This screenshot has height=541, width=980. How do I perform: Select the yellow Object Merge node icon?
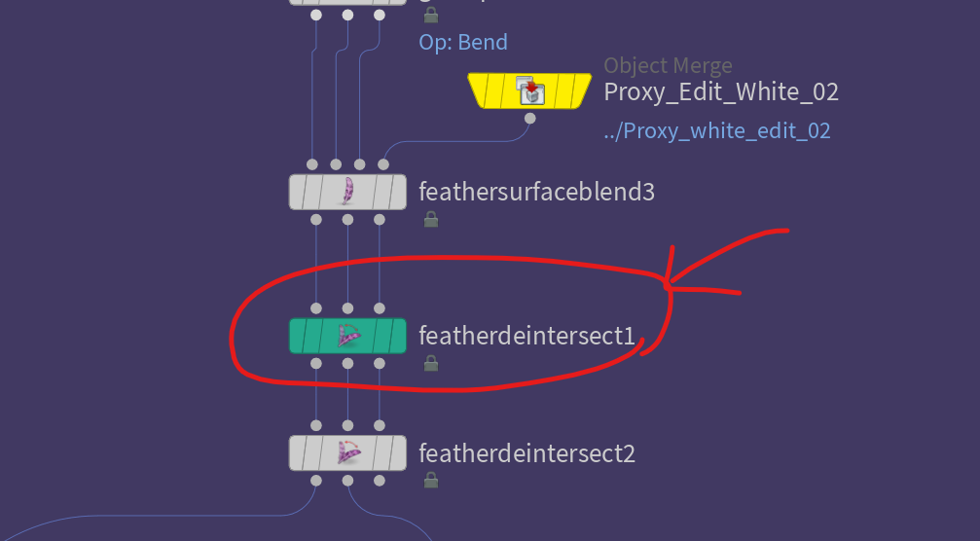coord(530,90)
